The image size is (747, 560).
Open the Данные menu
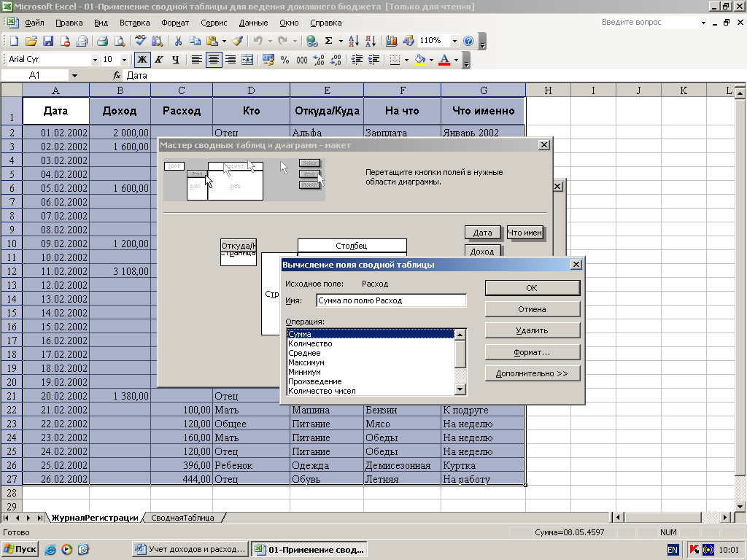coord(253,23)
